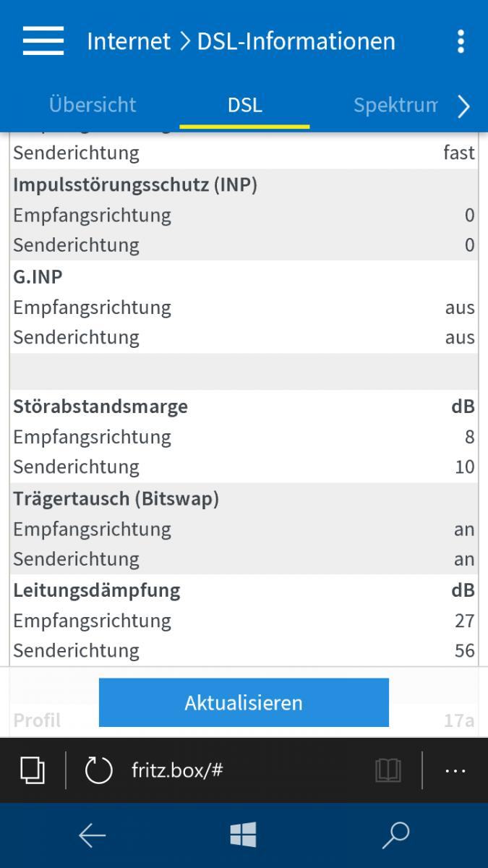Click the Aktualisieren button
488x868 pixels.
coord(244,702)
